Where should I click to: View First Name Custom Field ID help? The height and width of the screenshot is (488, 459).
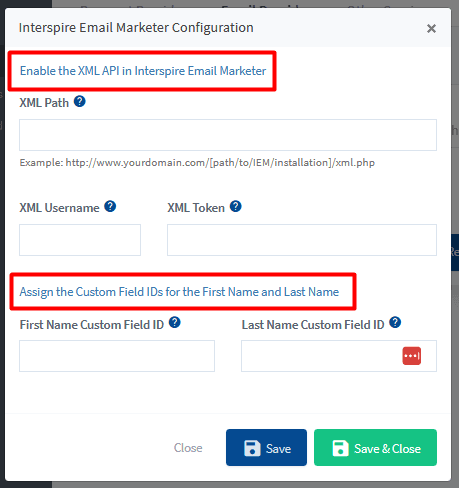coord(175,323)
